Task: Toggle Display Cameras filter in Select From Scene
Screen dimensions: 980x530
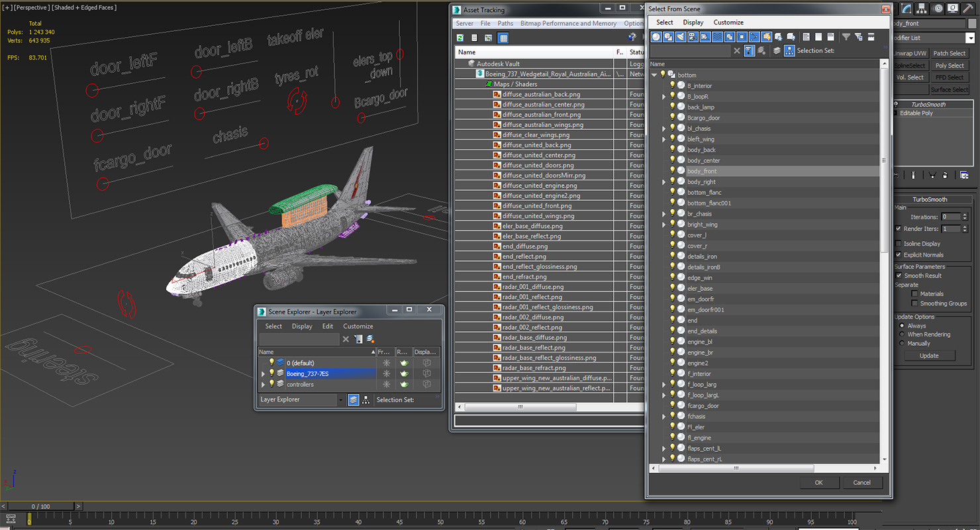Action: pos(693,37)
